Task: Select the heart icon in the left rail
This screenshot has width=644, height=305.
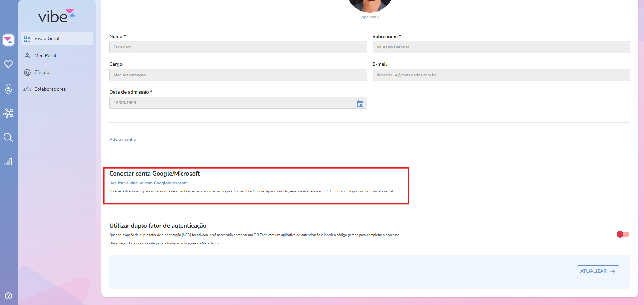Action: [8, 64]
